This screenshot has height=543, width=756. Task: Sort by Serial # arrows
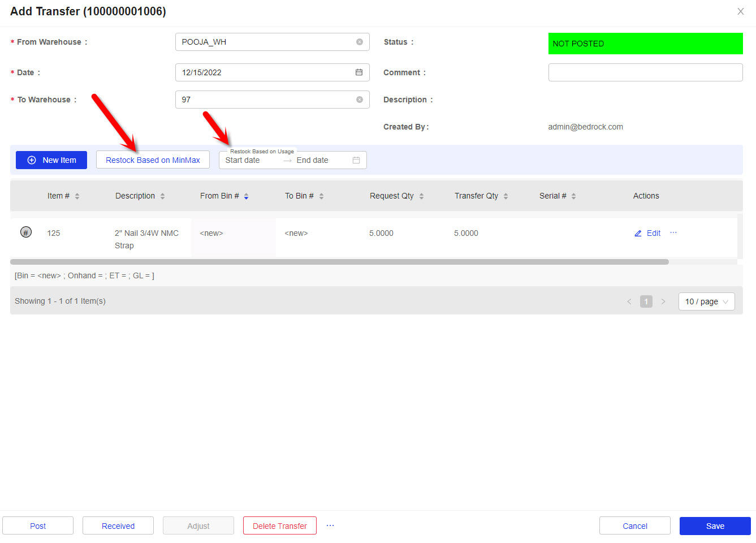coord(573,196)
